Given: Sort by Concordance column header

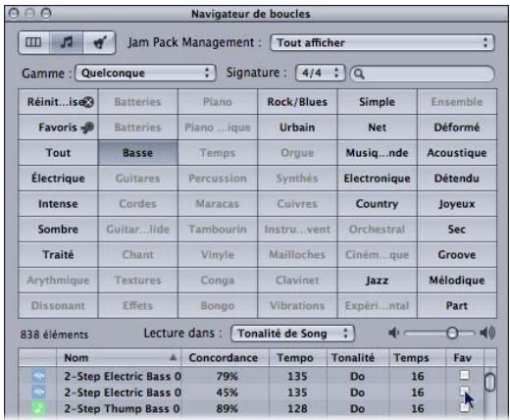Looking at the screenshot, I should pos(225,357).
